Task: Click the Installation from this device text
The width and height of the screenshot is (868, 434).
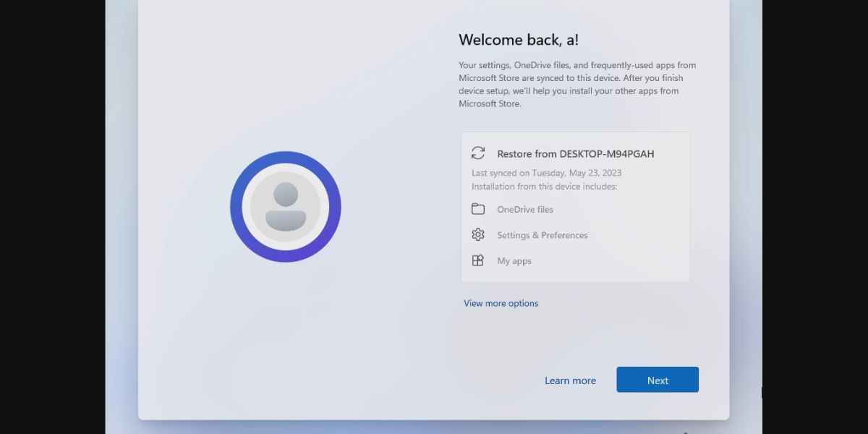Action: pos(546,186)
